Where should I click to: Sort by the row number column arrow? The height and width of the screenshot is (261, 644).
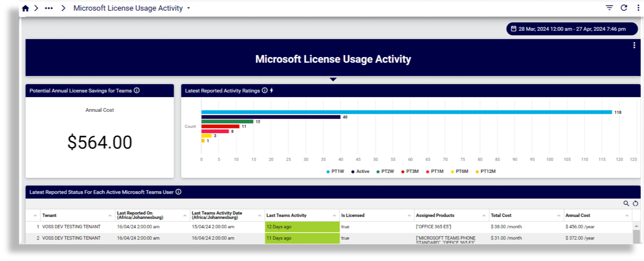[35, 216]
